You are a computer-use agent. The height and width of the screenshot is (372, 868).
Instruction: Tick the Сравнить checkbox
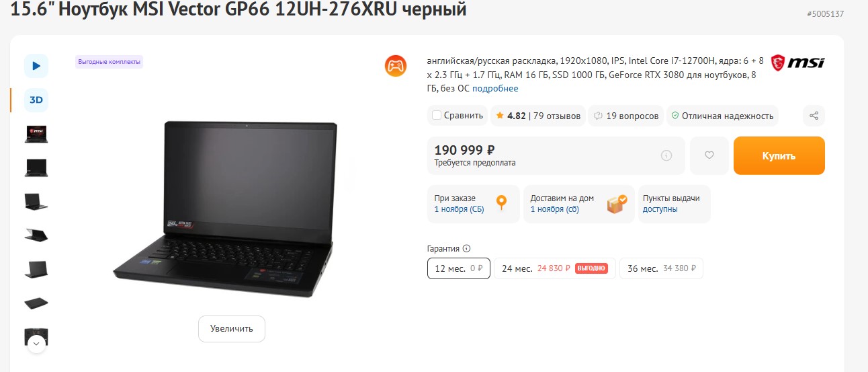pyautogui.click(x=437, y=116)
